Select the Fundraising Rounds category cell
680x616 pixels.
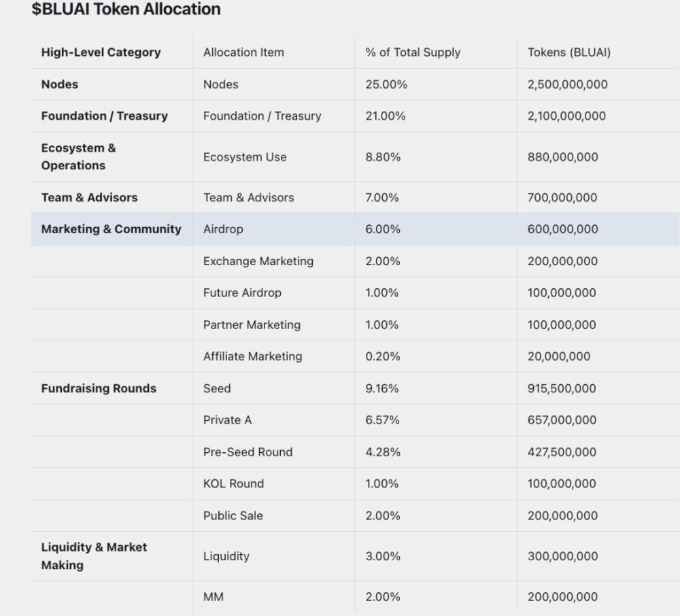[x=99, y=388]
